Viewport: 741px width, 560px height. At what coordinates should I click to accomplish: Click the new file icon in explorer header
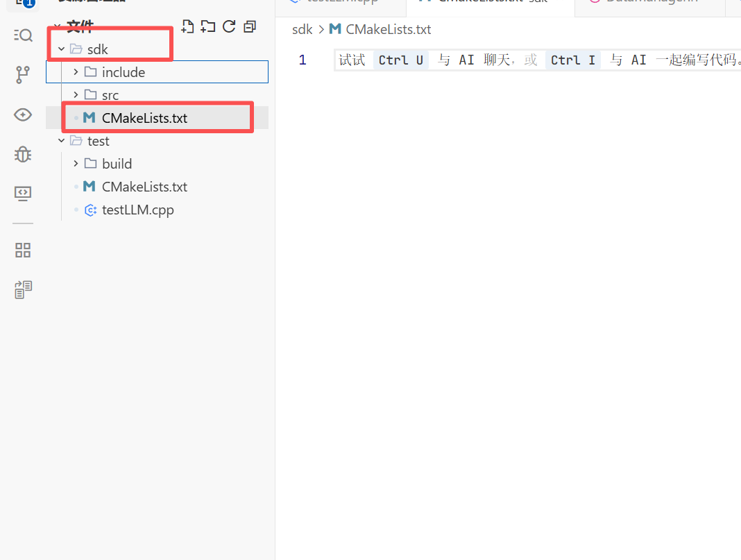[x=187, y=26]
